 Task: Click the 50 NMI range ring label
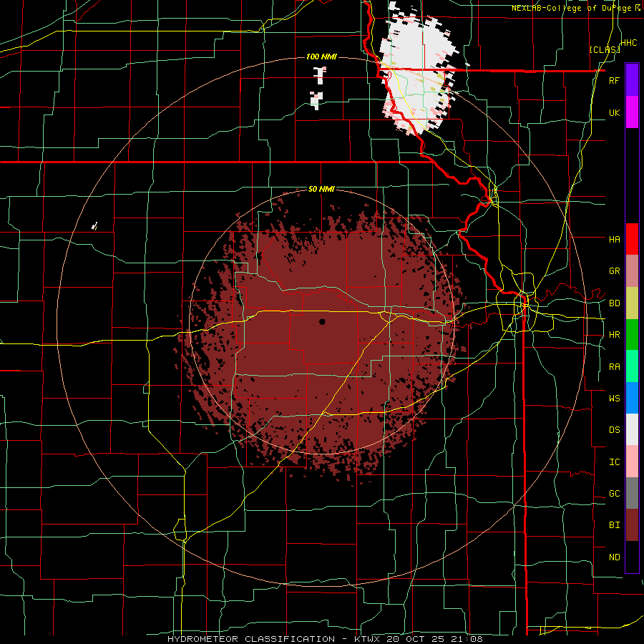pyautogui.click(x=321, y=190)
